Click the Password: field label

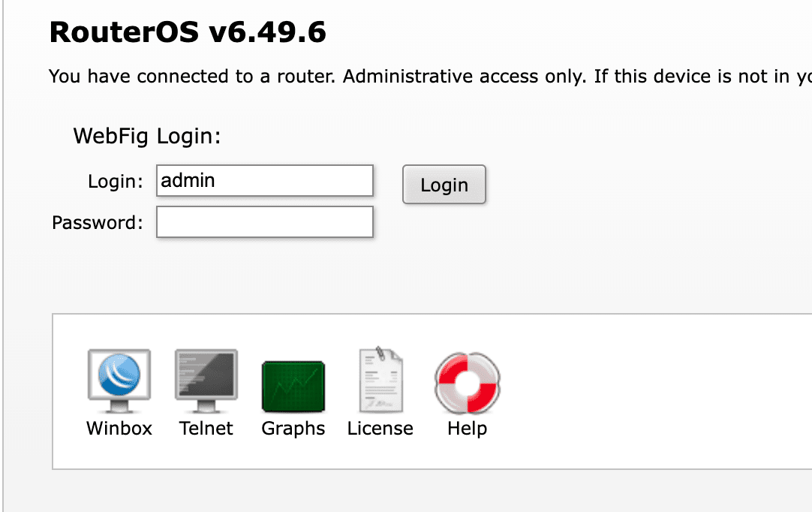(98, 223)
